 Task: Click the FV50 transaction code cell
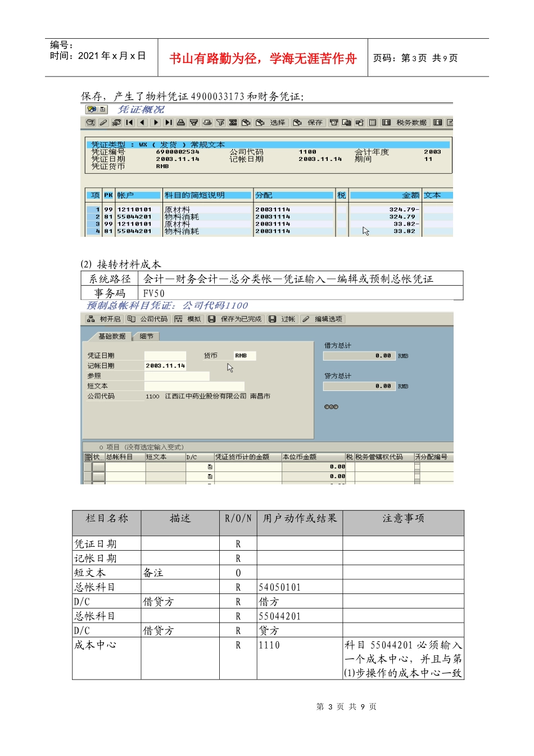click(301, 293)
